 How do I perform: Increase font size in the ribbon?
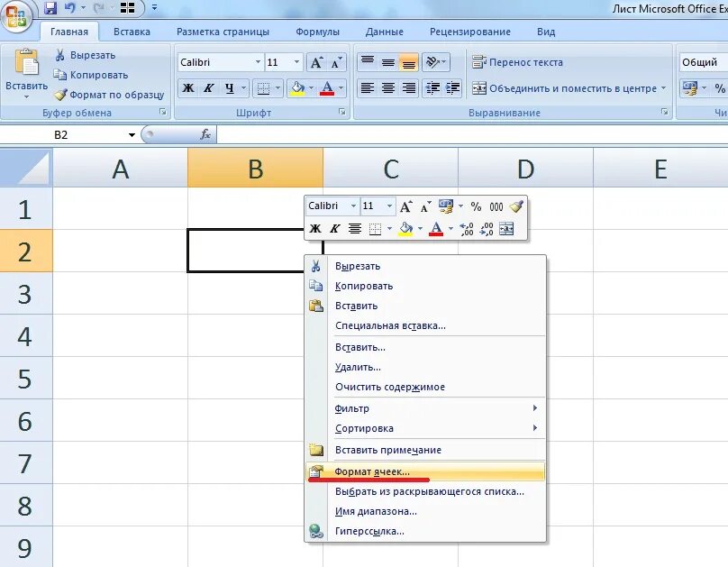click(316, 62)
